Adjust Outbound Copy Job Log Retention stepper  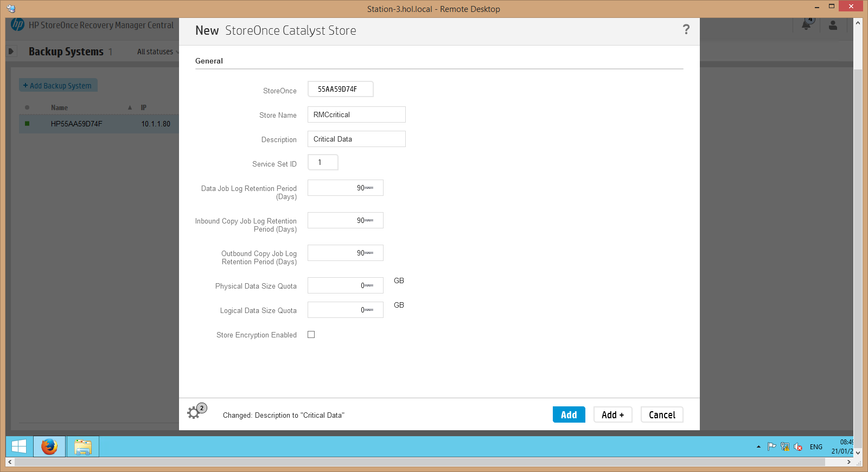(369, 253)
